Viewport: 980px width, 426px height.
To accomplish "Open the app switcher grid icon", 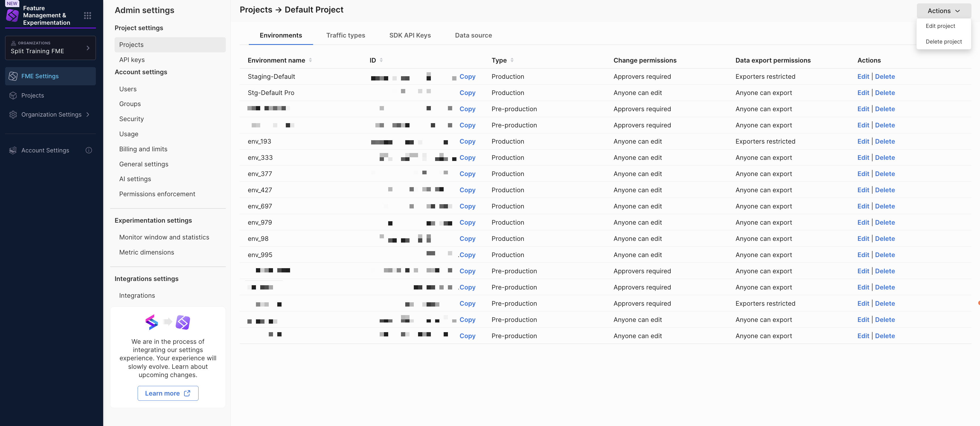I will [88, 16].
